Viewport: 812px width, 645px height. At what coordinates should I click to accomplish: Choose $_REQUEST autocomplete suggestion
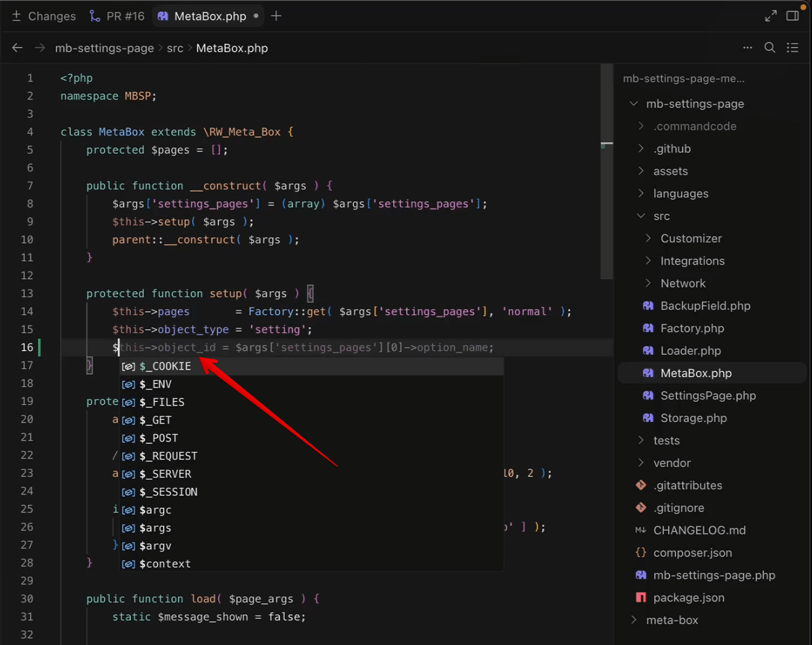(311, 456)
